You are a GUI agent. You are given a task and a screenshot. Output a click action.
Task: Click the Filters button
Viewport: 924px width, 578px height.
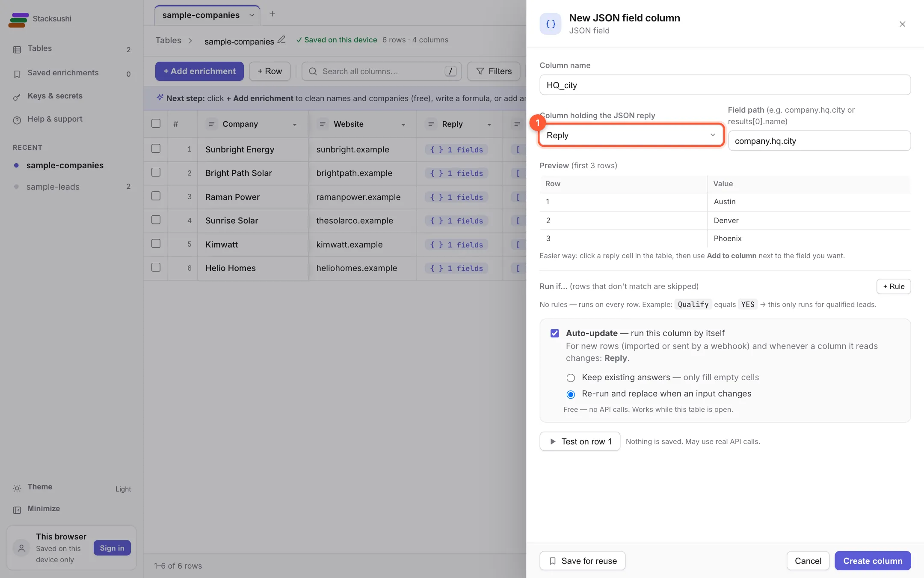pos(494,72)
